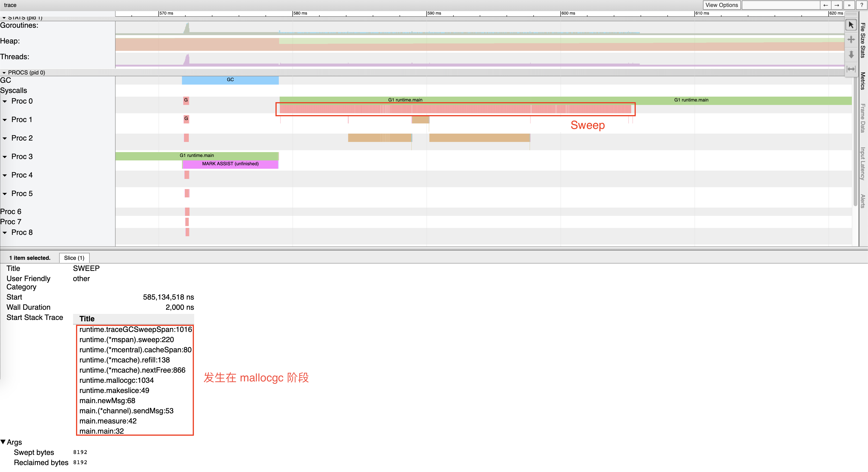This screenshot has width=868, height=472.
Task: Select the timing range tool
Action: point(851,69)
